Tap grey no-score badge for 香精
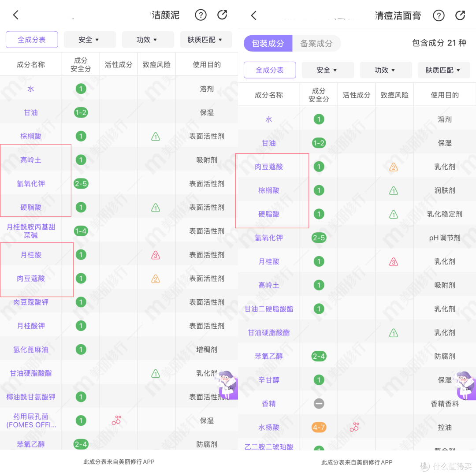 coord(319,403)
